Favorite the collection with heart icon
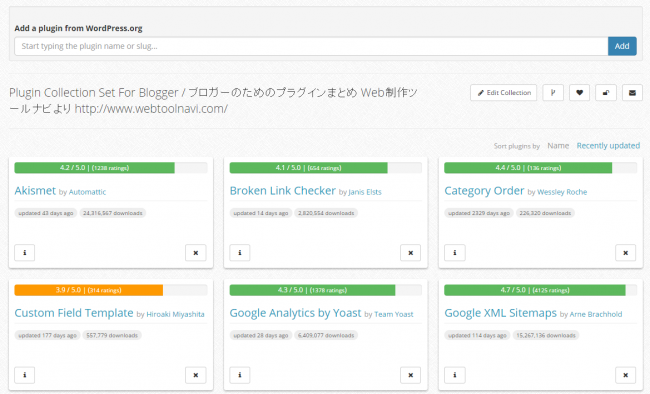This screenshot has height=394, width=650. coord(580,92)
